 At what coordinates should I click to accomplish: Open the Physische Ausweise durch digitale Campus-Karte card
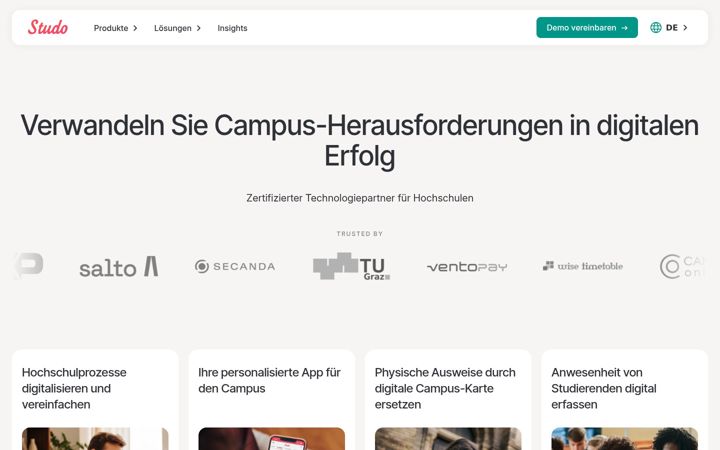(x=448, y=399)
